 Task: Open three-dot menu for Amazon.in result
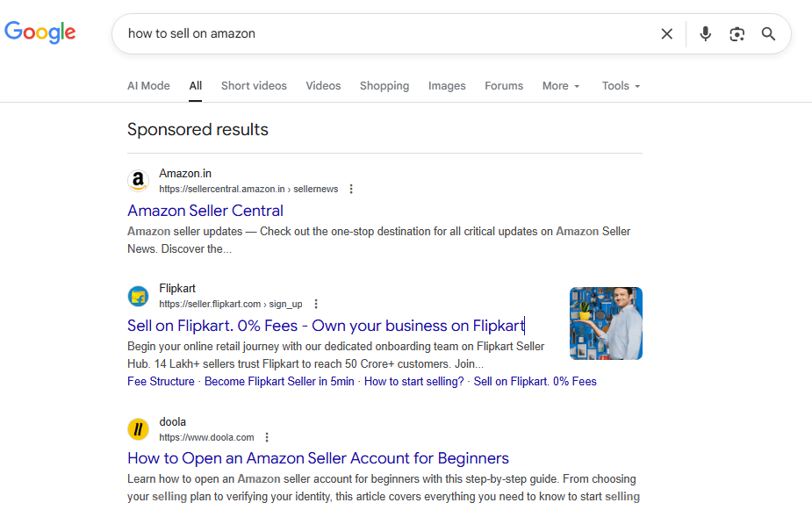pos(351,189)
